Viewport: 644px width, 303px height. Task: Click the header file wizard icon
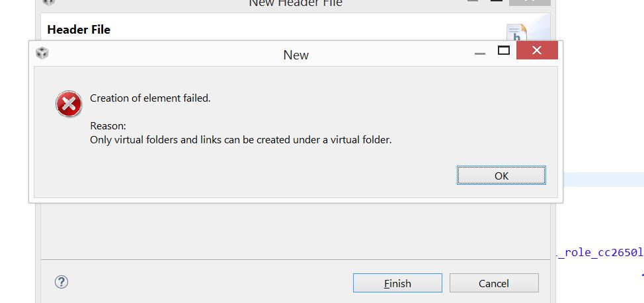516,32
